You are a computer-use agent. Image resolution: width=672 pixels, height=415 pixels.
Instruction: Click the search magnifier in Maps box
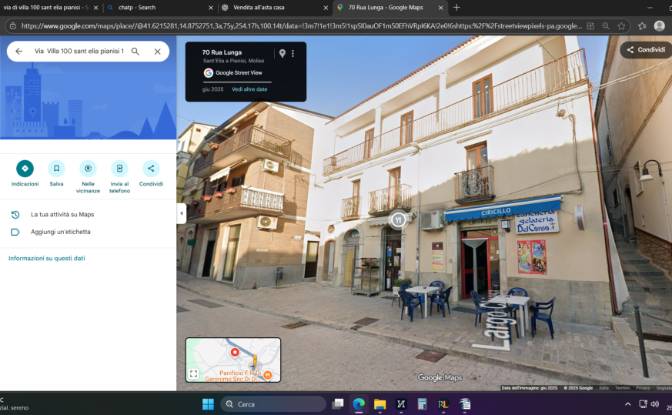coord(135,51)
